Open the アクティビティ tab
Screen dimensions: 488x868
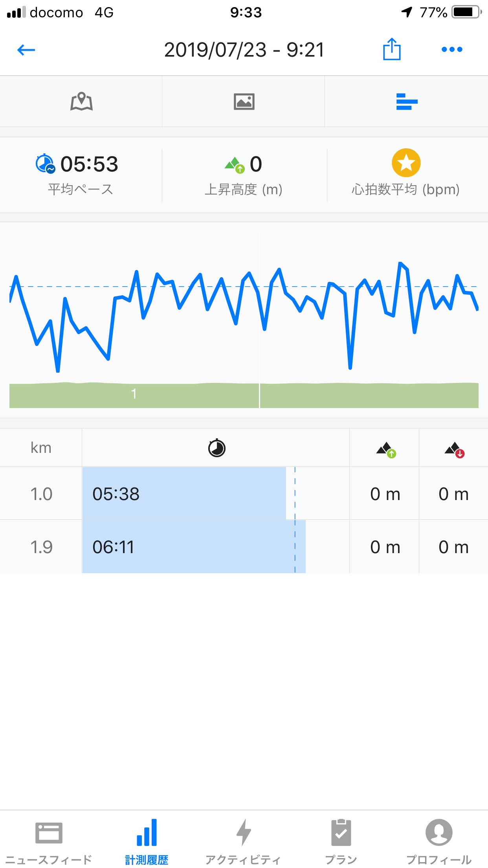(x=244, y=840)
